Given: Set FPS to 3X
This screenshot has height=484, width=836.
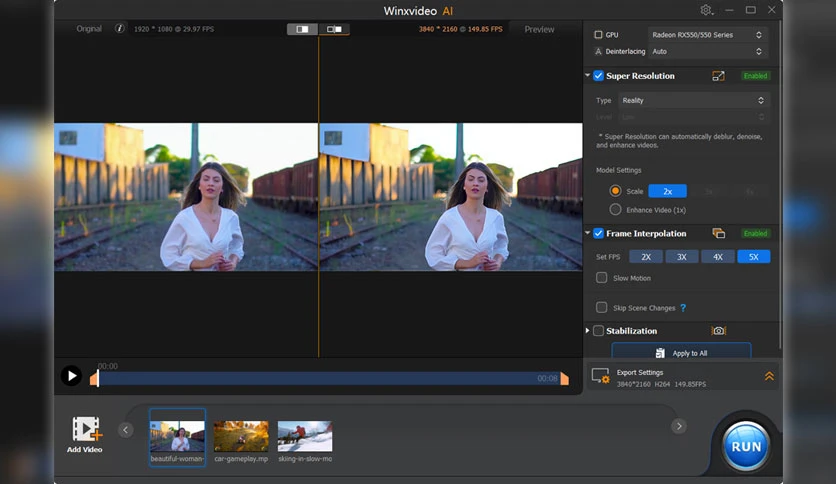Looking at the screenshot, I should 682,257.
